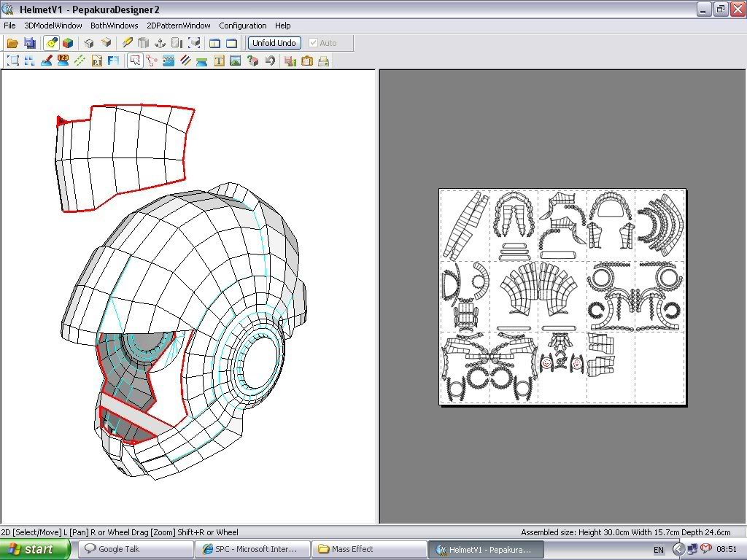Open the BothWindows menu
The height and width of the screenshot is (560, 747).
(x=115, y=26)
